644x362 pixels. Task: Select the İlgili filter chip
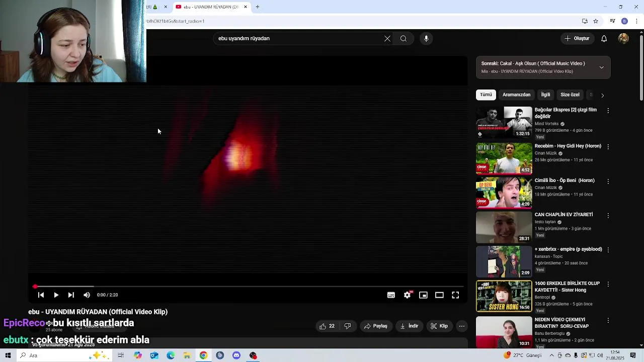click(x=545, y=95)
